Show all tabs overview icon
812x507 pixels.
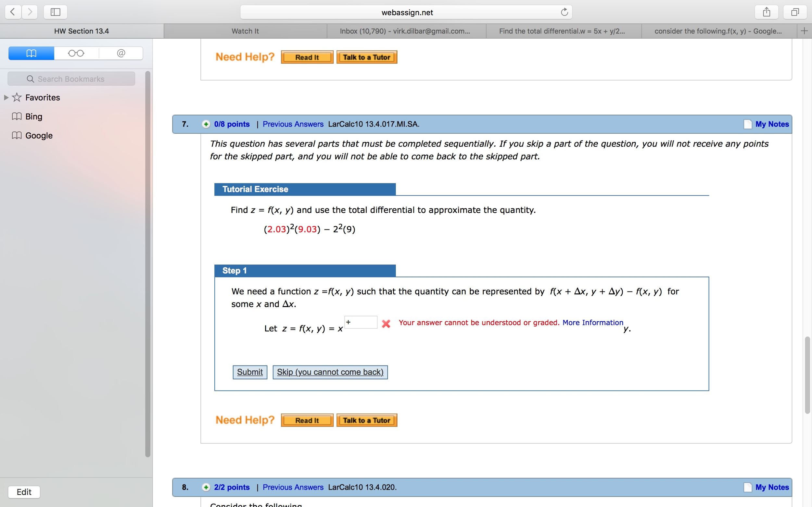click(x=795, y=12)
